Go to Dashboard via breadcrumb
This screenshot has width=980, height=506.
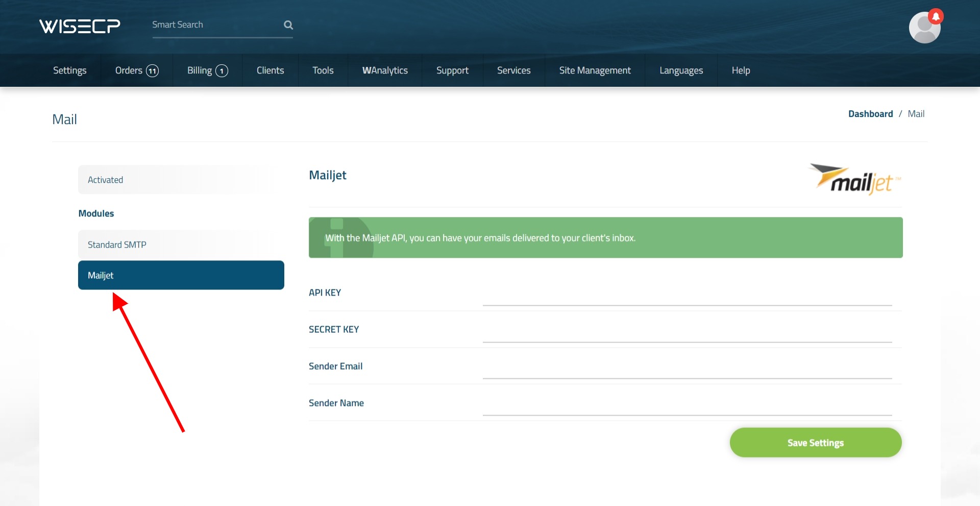point(870,114)
